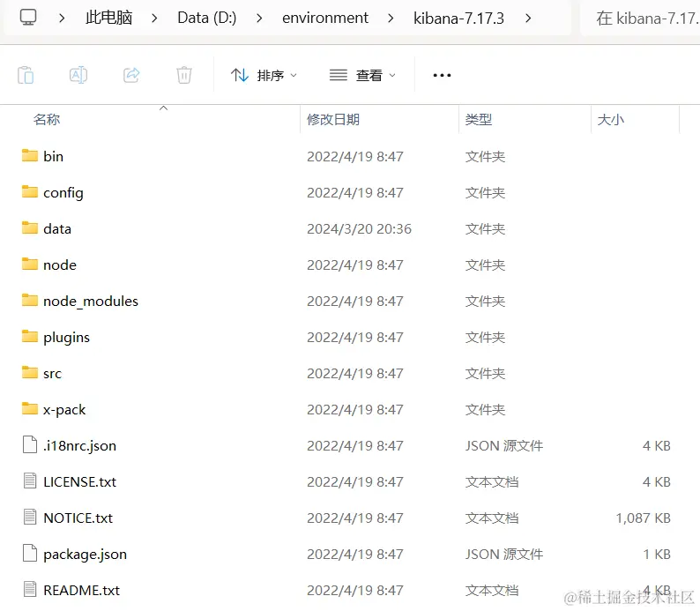Click the bin folder name
700x611 pixels.
[53, 157]
